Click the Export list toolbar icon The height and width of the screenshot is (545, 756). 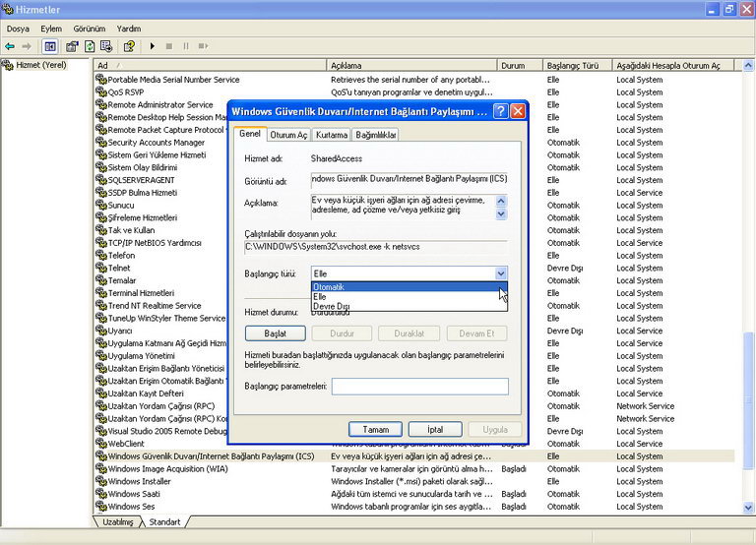pos(106,46)
